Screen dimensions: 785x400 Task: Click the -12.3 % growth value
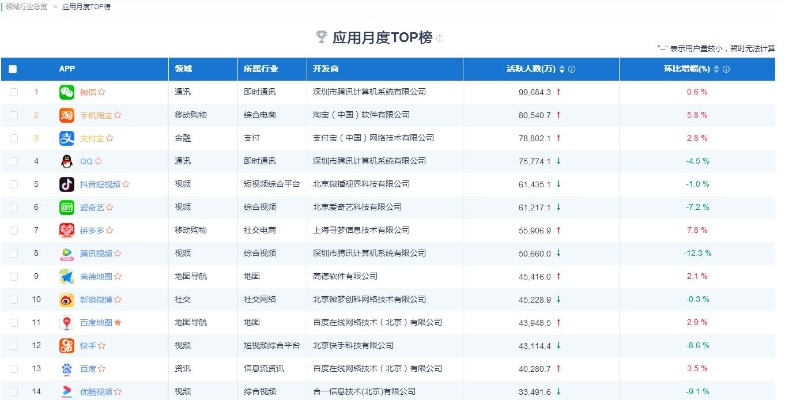coord(697,253)
